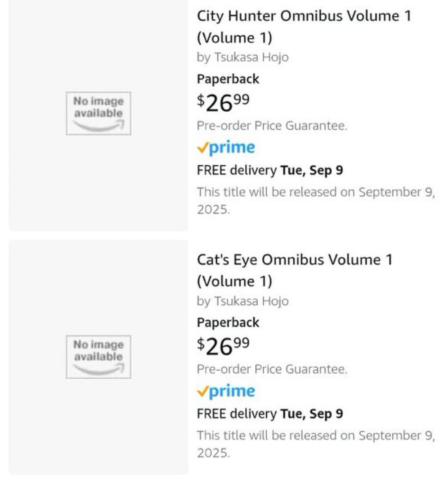This screenshot has width=448, height=480.
Task: Open the Cat's Eye product thumbnail area
Action: (x=98, y=357)
